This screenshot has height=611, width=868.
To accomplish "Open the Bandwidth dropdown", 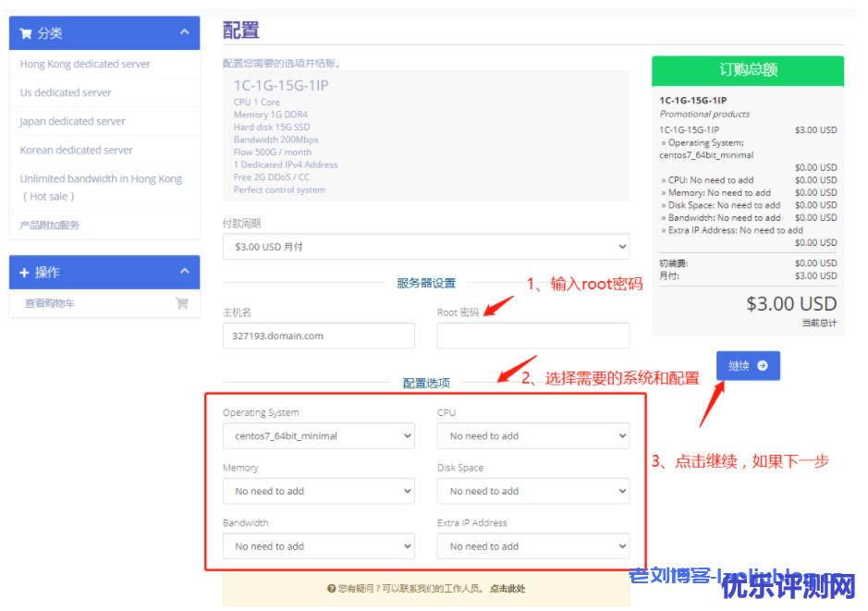I will click(x=318, y=546).
